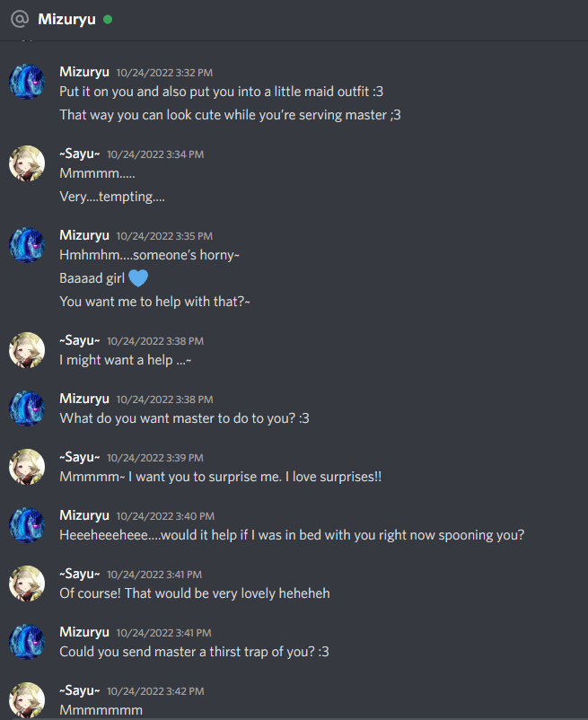Click the blue heart emoji after Baaaad girl
The height and width of the screenshot is (720, 588).
pos(138,278)
